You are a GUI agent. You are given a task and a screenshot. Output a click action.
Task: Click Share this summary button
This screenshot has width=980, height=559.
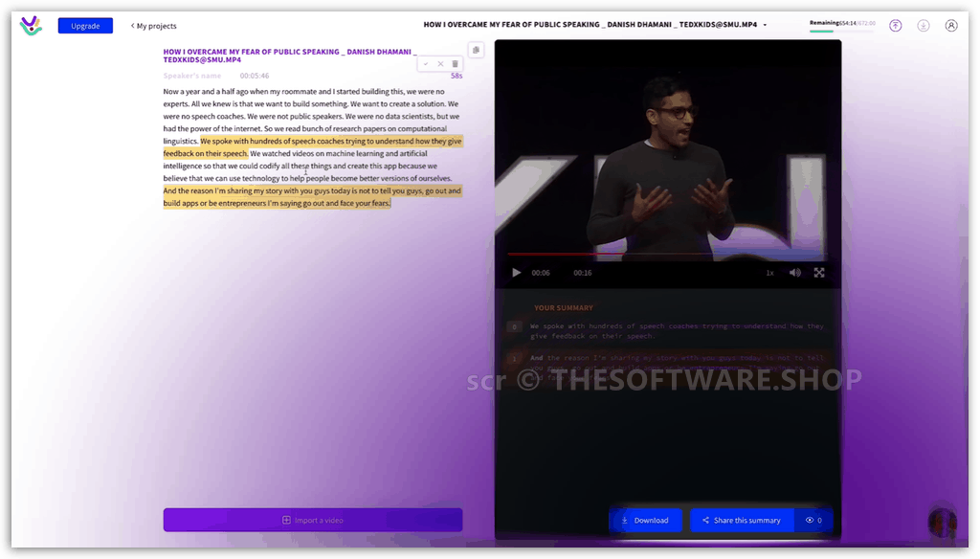point(742,520)
